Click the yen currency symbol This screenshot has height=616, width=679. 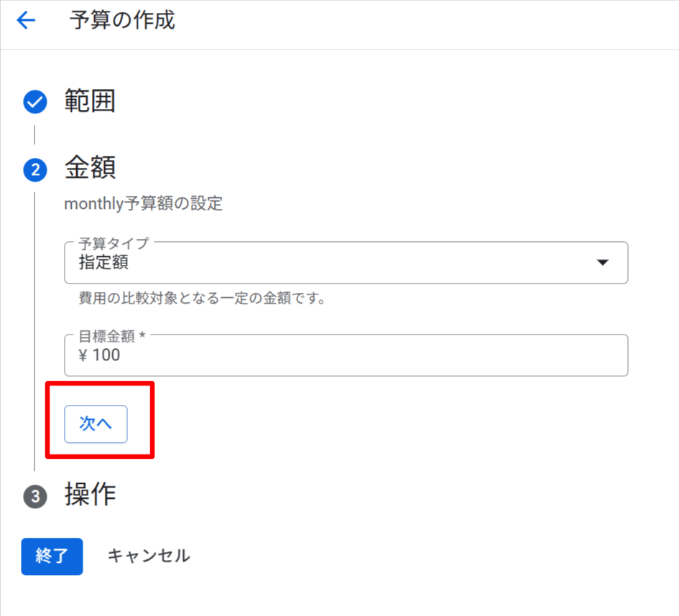pos(83,355)
